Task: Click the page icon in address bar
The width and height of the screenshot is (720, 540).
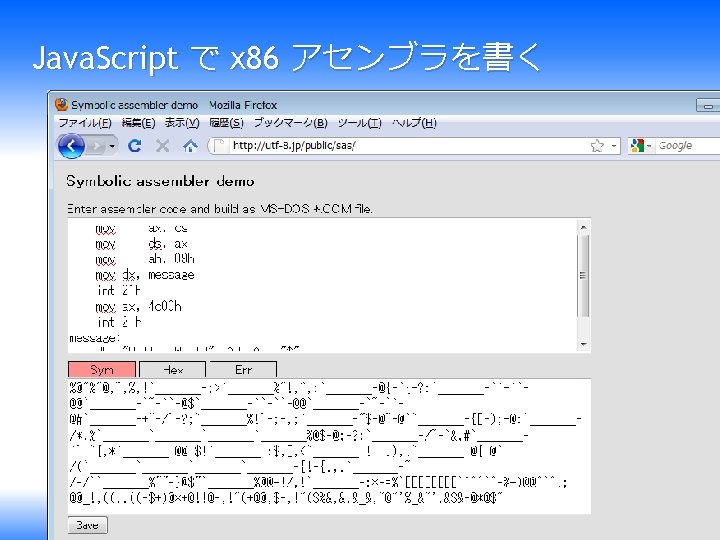Action: click(219, 146)
